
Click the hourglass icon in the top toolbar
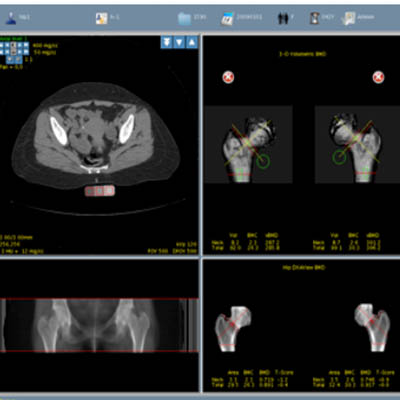pyautogui.click(x=314, y=18)
